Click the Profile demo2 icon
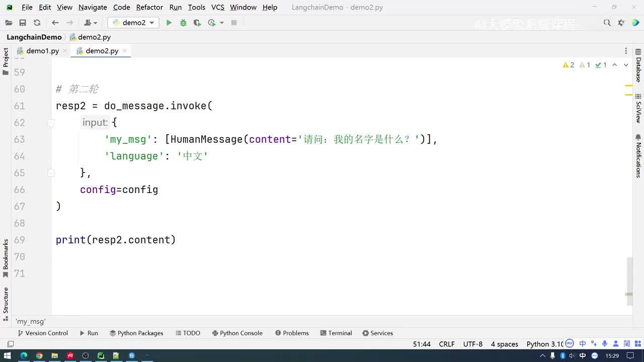 point(212,23)
